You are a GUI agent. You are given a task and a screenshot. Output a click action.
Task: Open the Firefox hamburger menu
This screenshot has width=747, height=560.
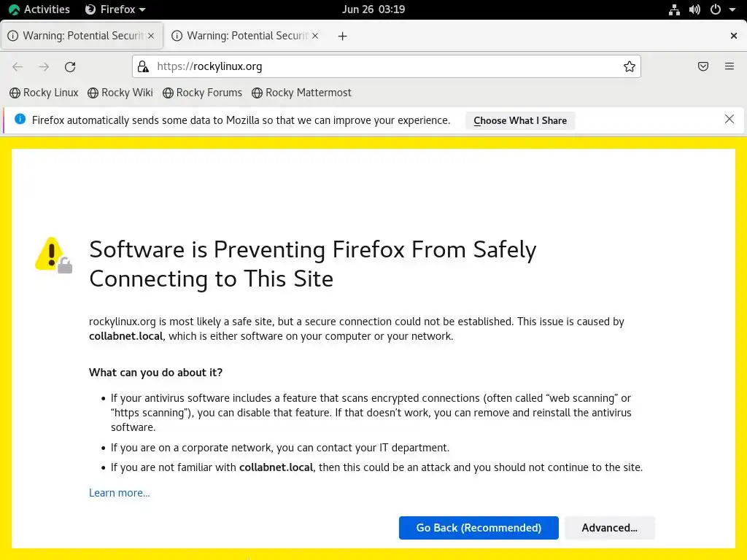[729, 66]
